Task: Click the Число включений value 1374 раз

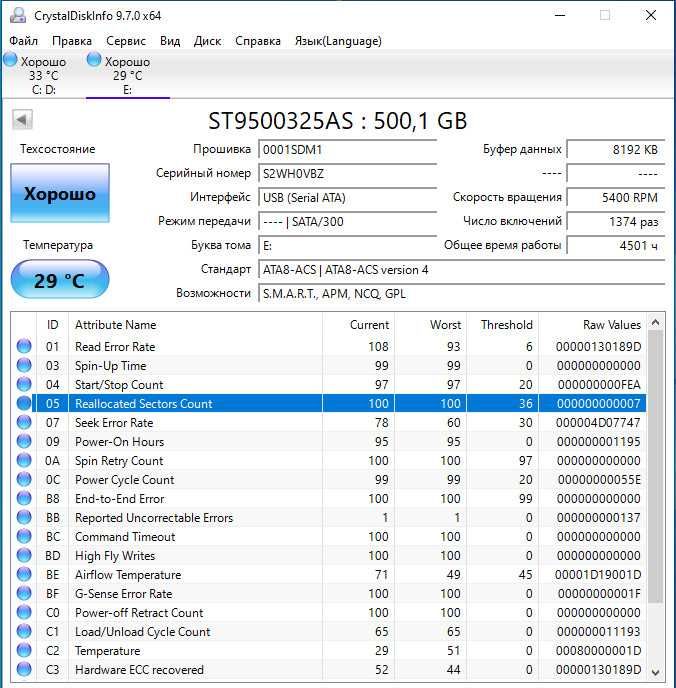Action: point(616,222)
